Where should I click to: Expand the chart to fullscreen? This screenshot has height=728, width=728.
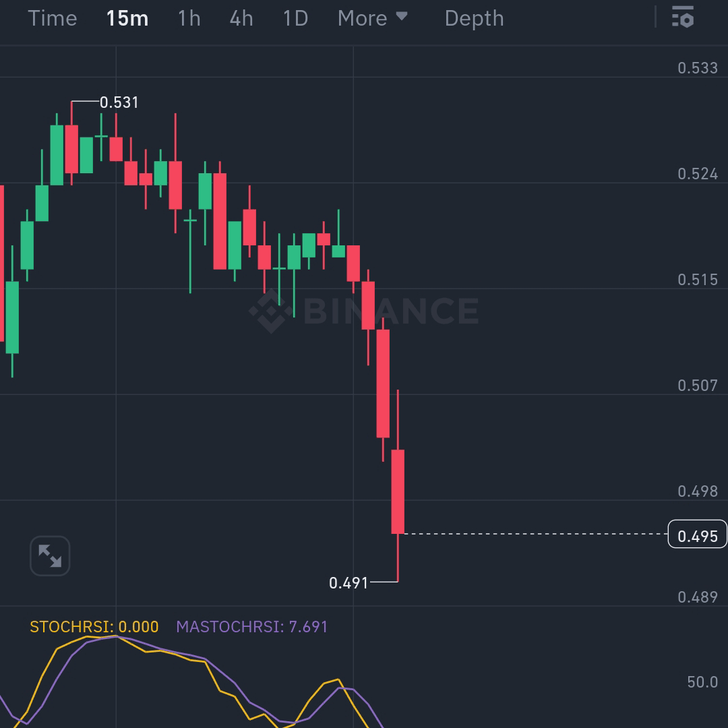[x=50, y=555]
